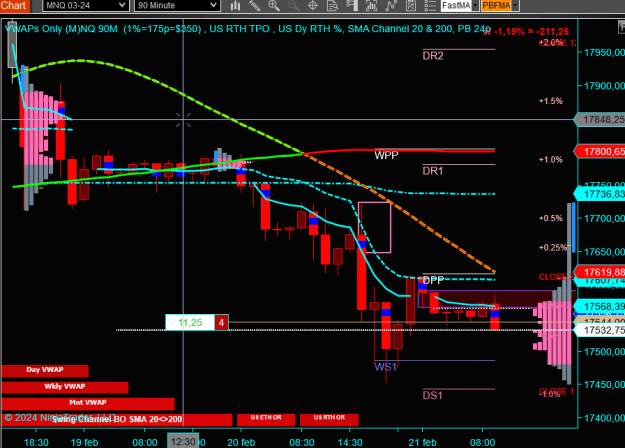The height and width of the screenshot is (448, 625).
Task: Click the 14:30 time label
Action: click(350, 442)
